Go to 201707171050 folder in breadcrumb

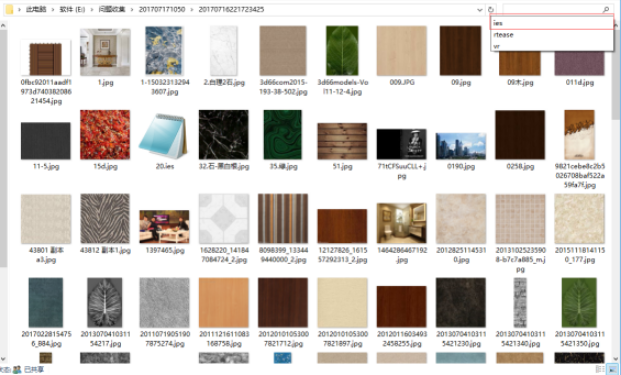(162, 10)
